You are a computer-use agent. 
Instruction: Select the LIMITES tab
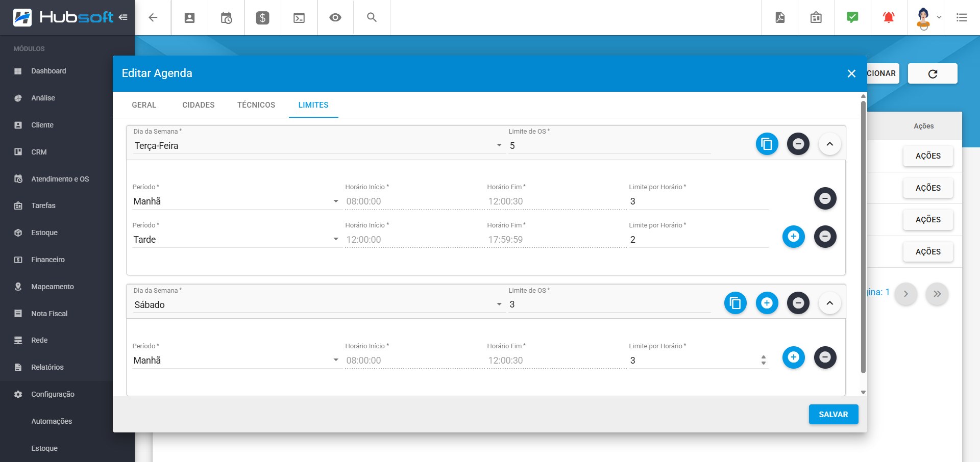pos(313,105)
